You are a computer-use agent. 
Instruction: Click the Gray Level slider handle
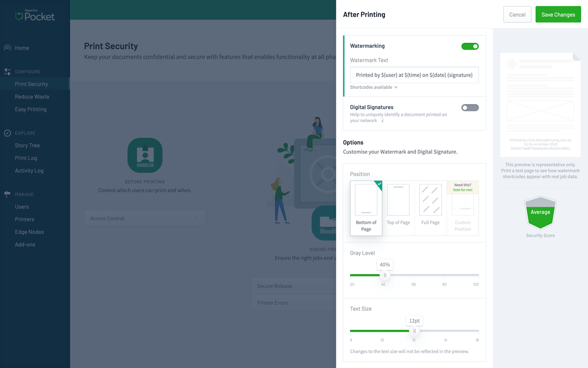point(385,275)
